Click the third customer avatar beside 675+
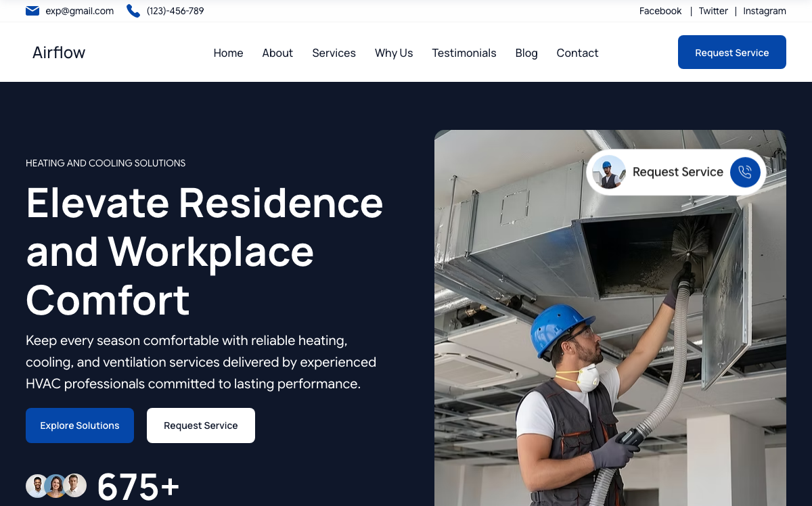The height and width of the screenshot is (506, 812). pyautogui.click(x=75, y=486)
